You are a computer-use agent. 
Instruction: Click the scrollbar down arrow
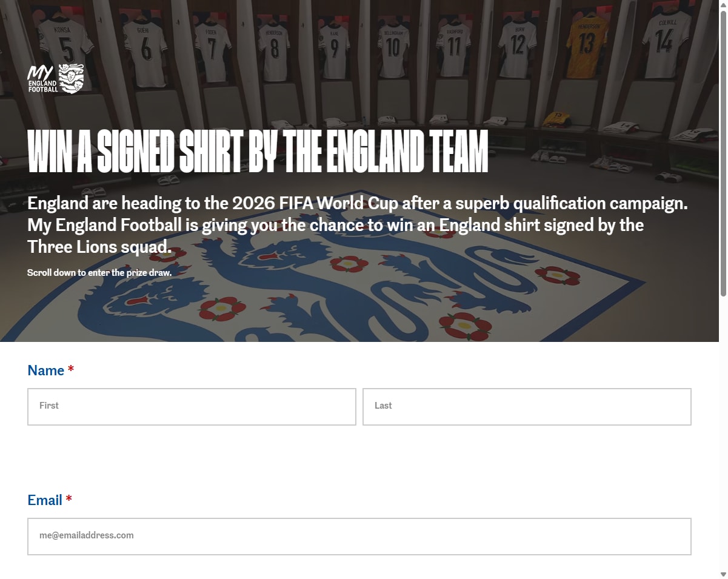click(x=723, y=574)
